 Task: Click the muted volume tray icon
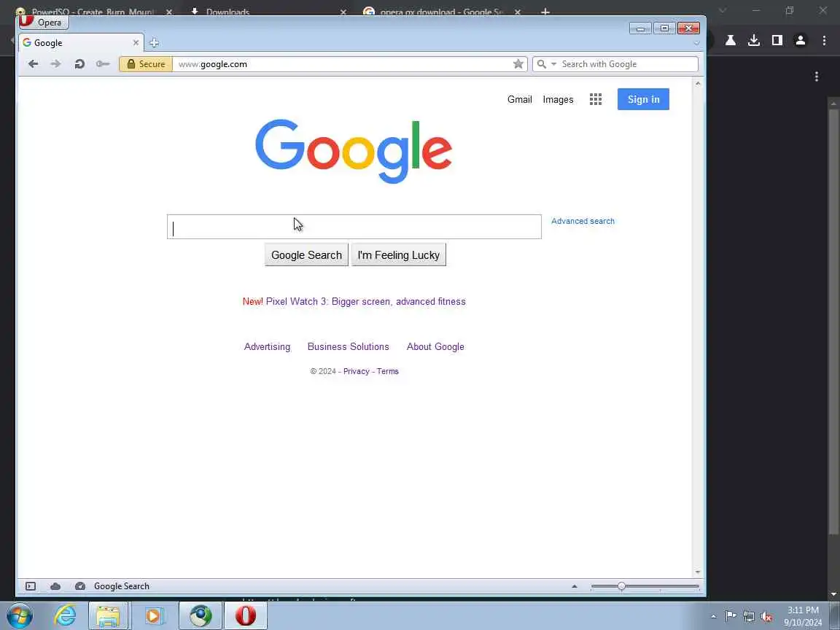coord(766,617)
